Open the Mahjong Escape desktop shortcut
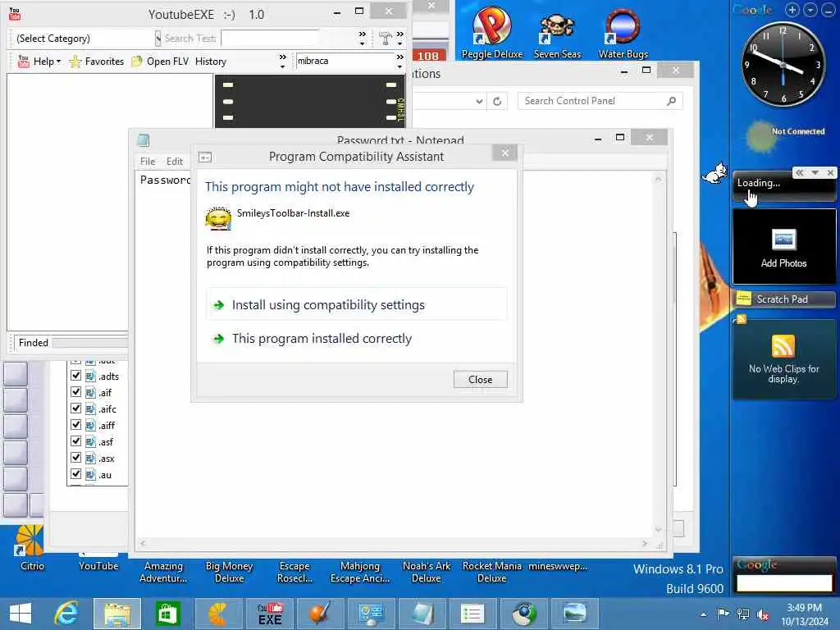Viewport: 840px width, 630px height. pyautogui.click(x=360, y=572)
